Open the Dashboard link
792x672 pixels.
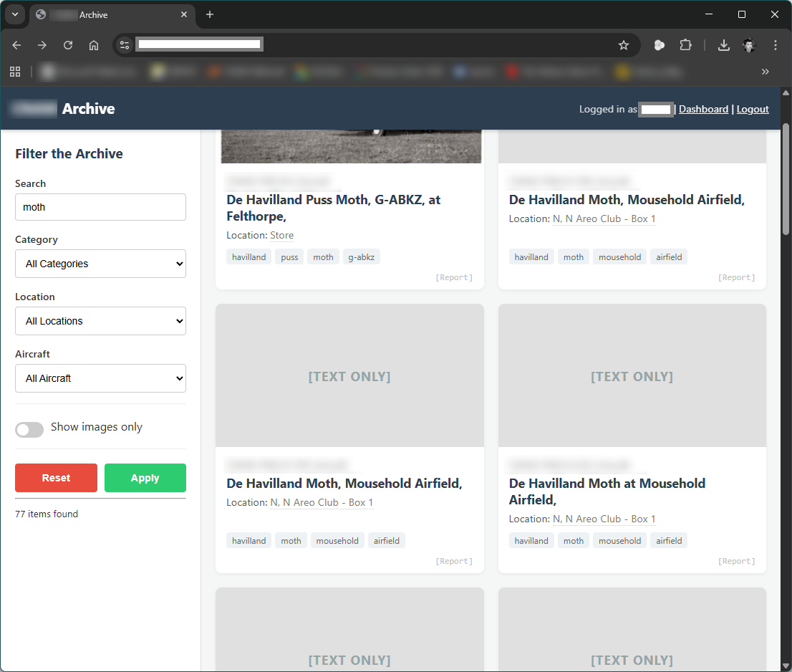pos(703,109)
